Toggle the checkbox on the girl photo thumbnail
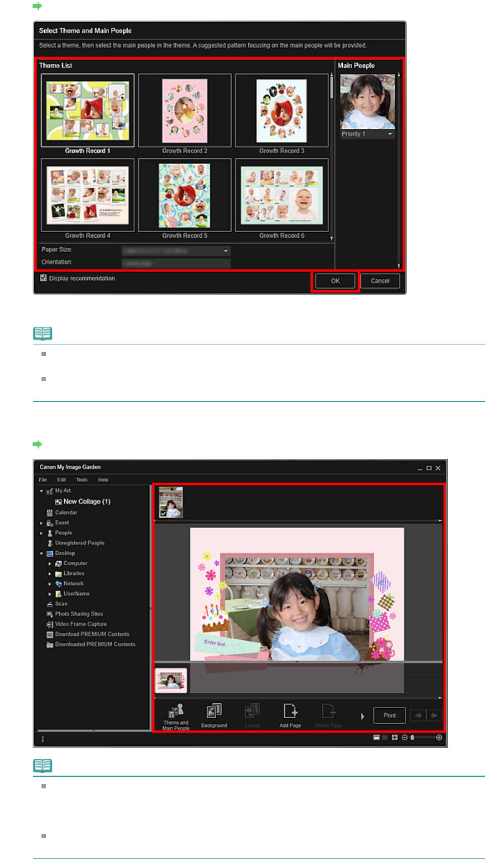This screenshot has height=868, width=497. tap(163, 514)
